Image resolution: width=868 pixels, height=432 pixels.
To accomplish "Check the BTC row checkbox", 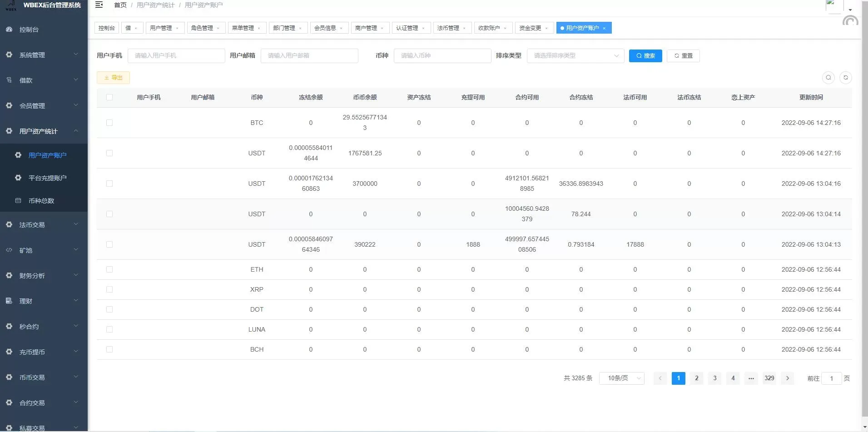I will 109,123.
